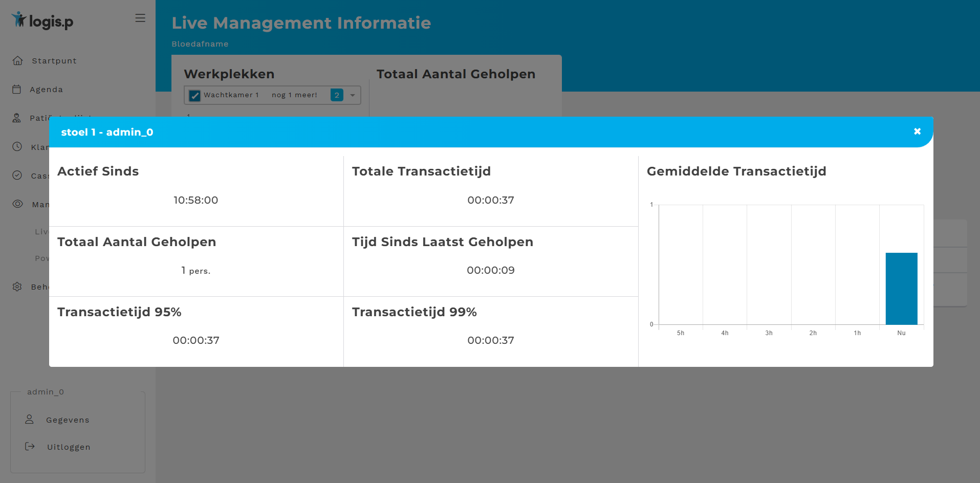Click the hamburger menu icon in sidebar
980x483 pixels.
(140, 18)
